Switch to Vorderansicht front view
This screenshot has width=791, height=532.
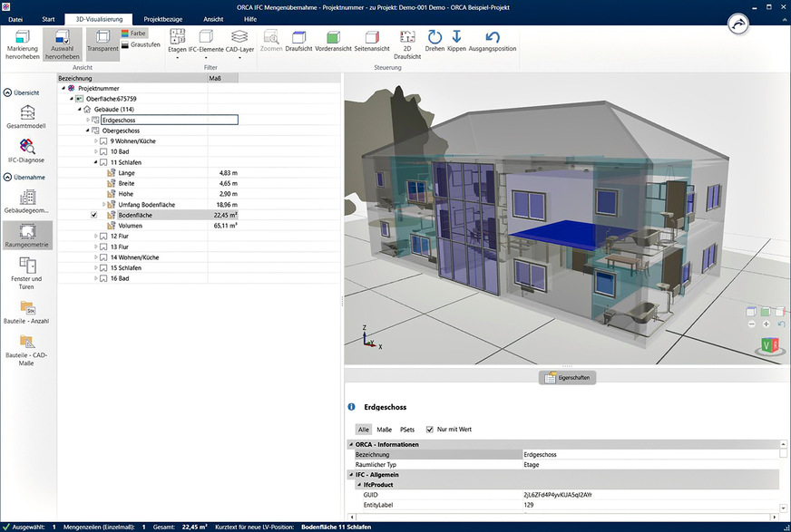click(x=333, y=42)
